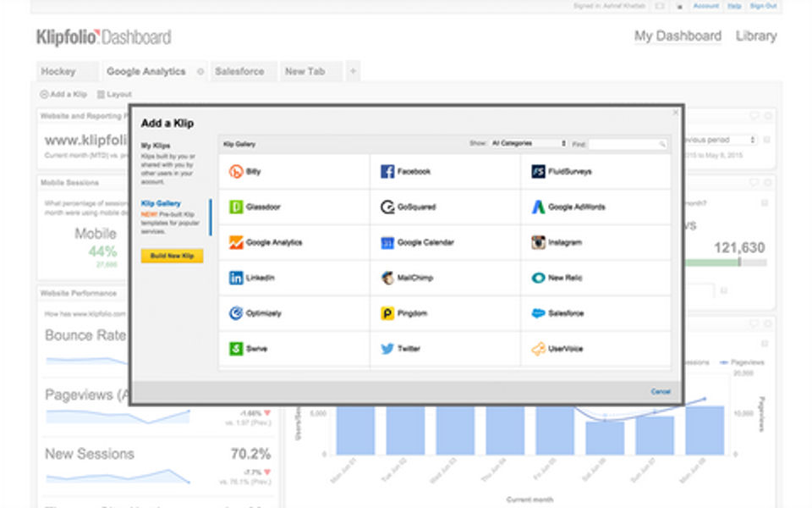Select the LinkedIn icon
This screenshot has height=508, width=812.
click(236, 278)
